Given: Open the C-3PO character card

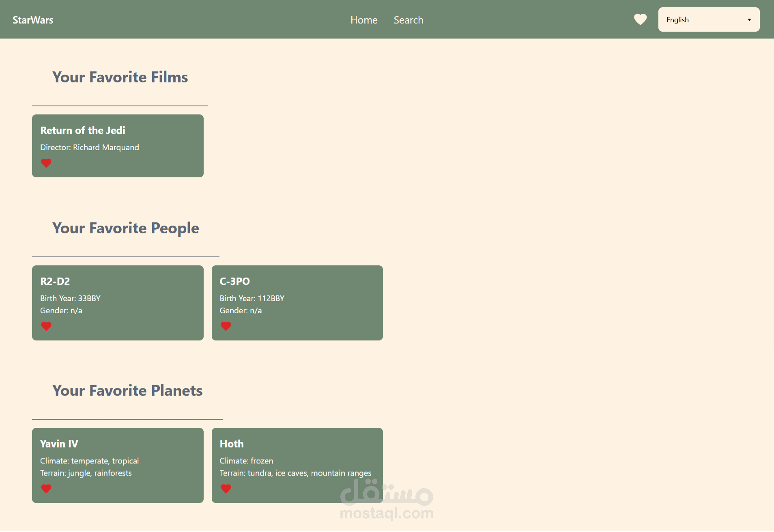Looking at the screenshot, I should tap(297, 303).
